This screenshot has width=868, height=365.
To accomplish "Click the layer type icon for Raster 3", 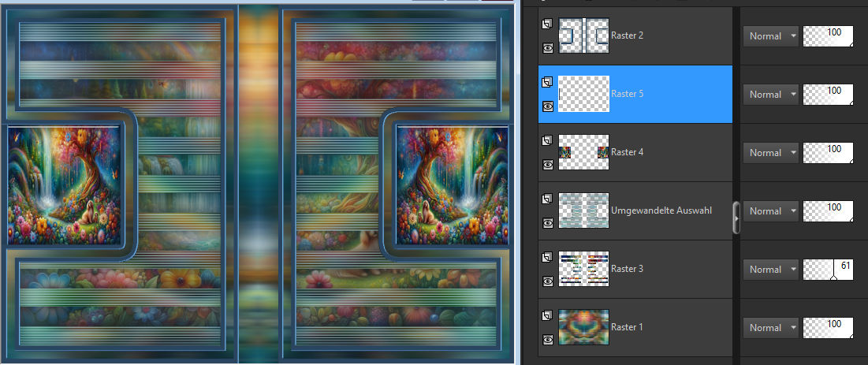I will click(x=548, y=258).
